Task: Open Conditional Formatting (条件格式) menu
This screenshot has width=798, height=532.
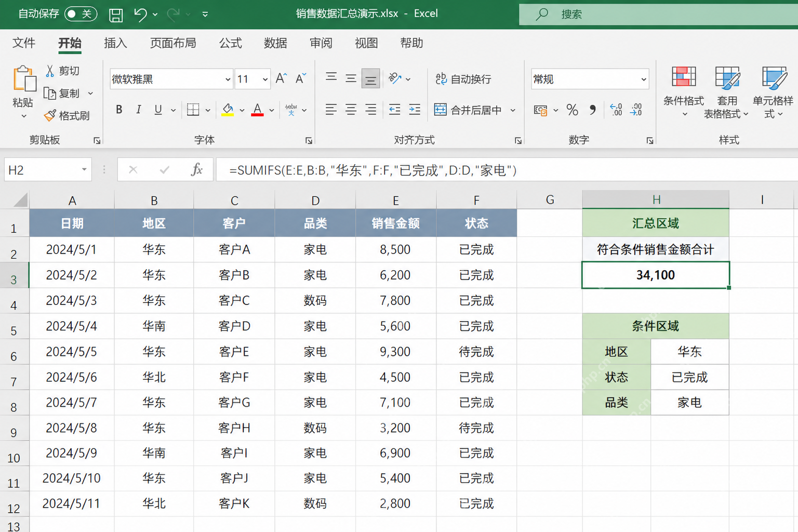Action: (684, 92)
